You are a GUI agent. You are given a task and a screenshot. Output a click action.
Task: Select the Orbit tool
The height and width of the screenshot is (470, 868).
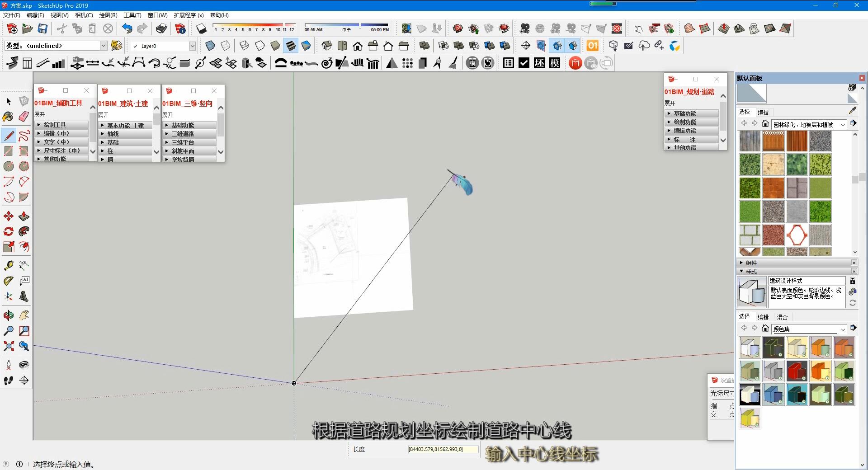[9, 315]
